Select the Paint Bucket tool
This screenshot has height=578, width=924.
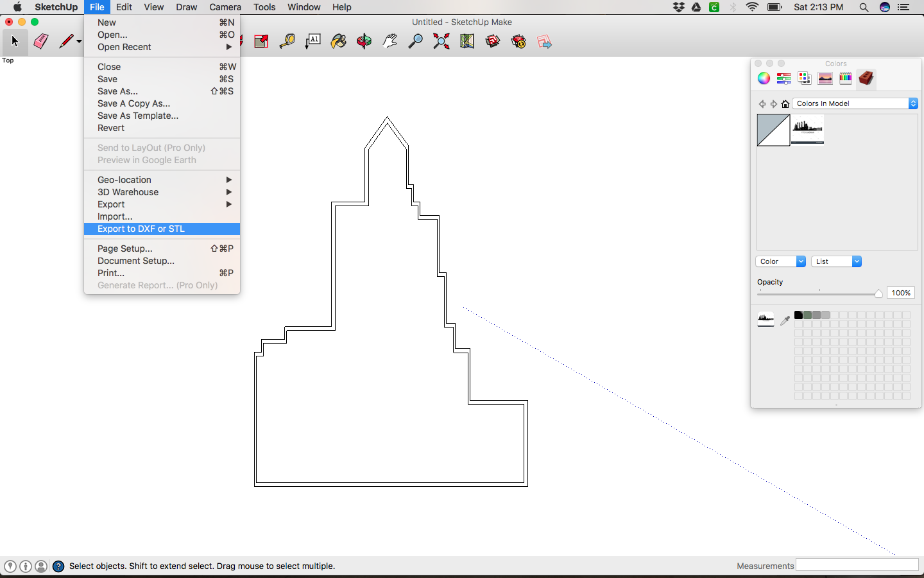(x=338, y=42)
